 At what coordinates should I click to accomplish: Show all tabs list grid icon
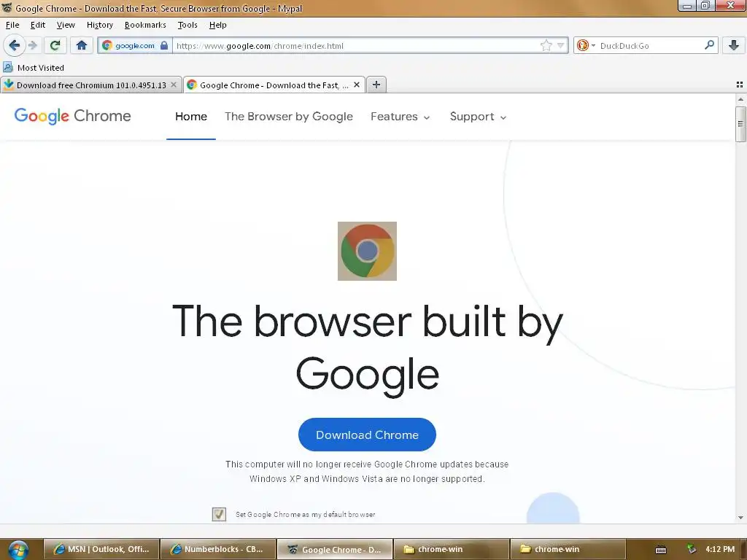[x=740, y=85]
